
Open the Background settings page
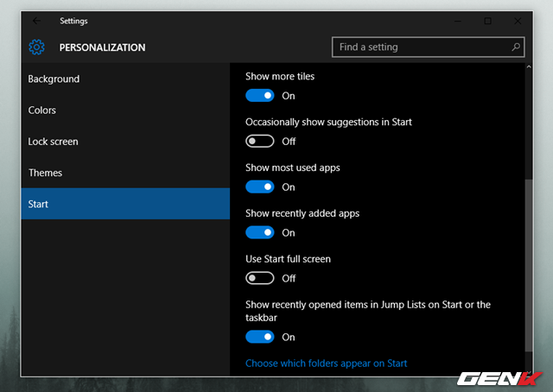pyautogui.click(x=125, y=79)
